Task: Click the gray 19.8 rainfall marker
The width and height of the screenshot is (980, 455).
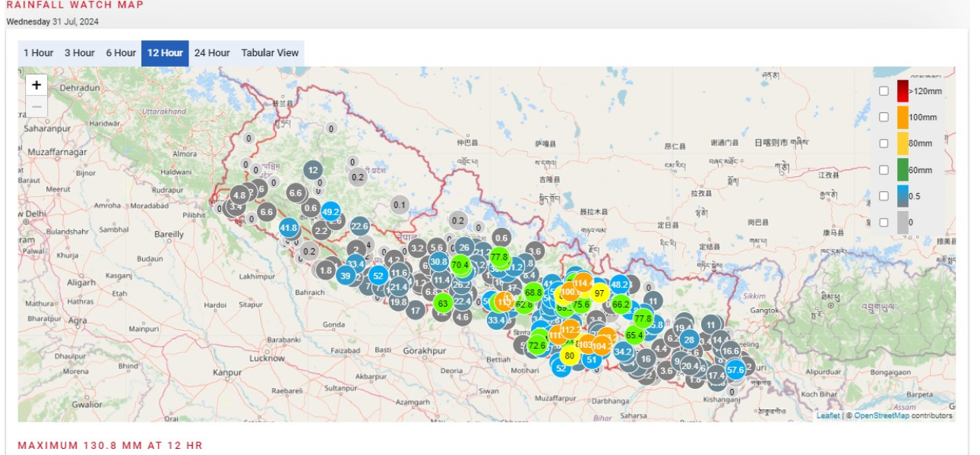Action: click(398, 302)
